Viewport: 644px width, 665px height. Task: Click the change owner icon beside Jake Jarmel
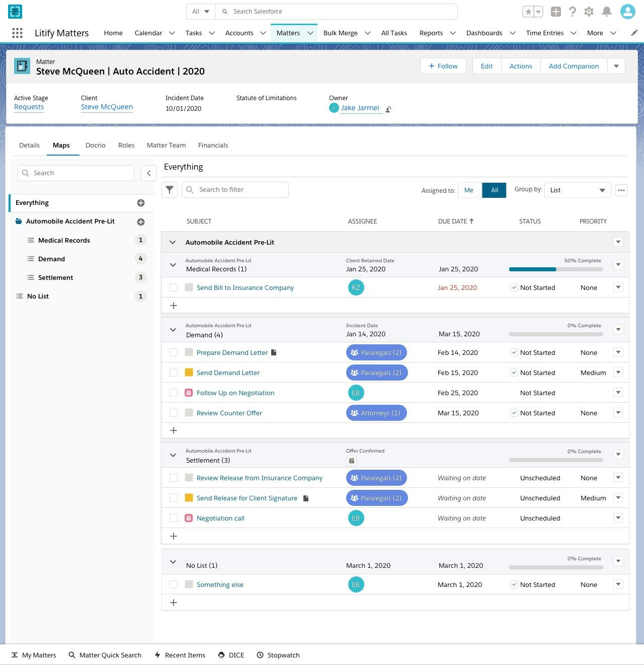(x=388, y=109)
